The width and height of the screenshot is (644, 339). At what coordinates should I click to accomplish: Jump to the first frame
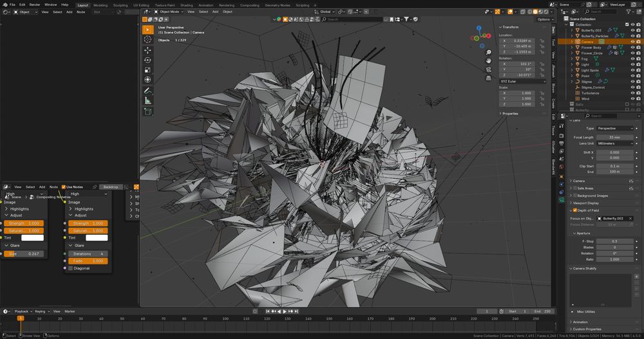pos(267,311)
